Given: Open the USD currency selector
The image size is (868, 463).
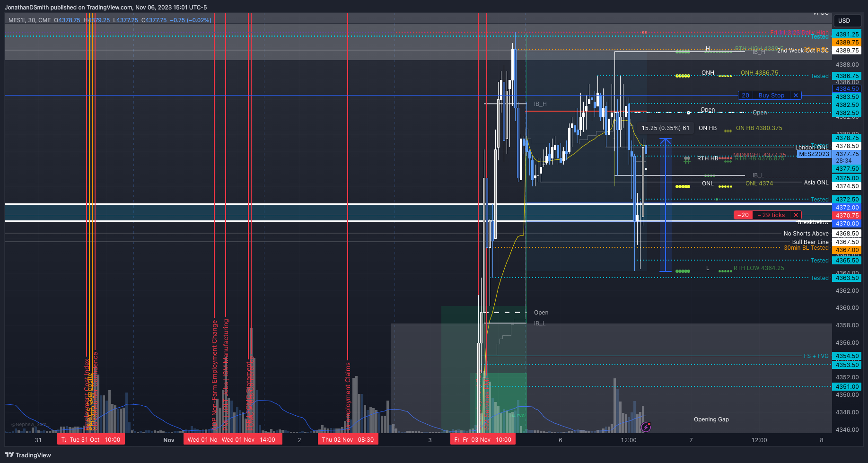Looking at the screenshot, I should (847, 21).
